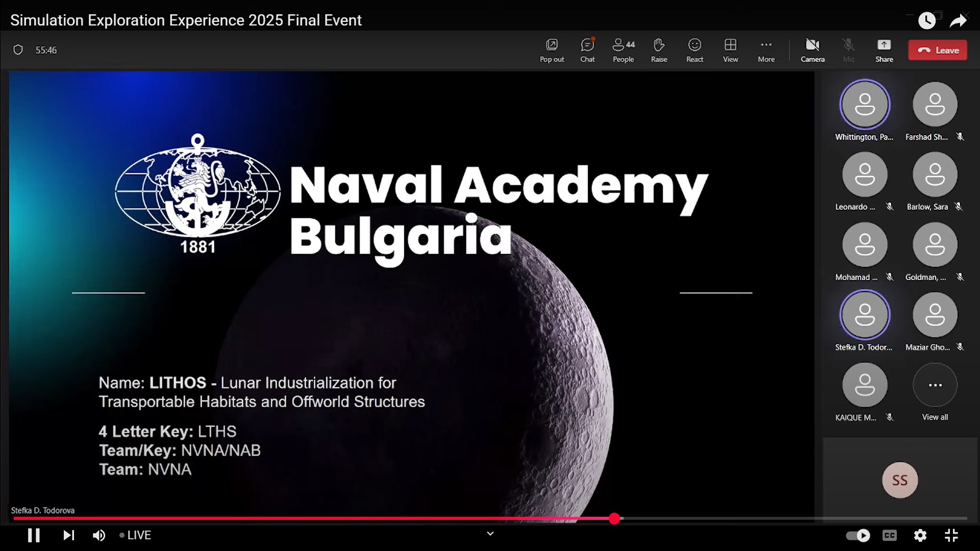
Task: Toggle the Mic button
Action: pos(848,50)
